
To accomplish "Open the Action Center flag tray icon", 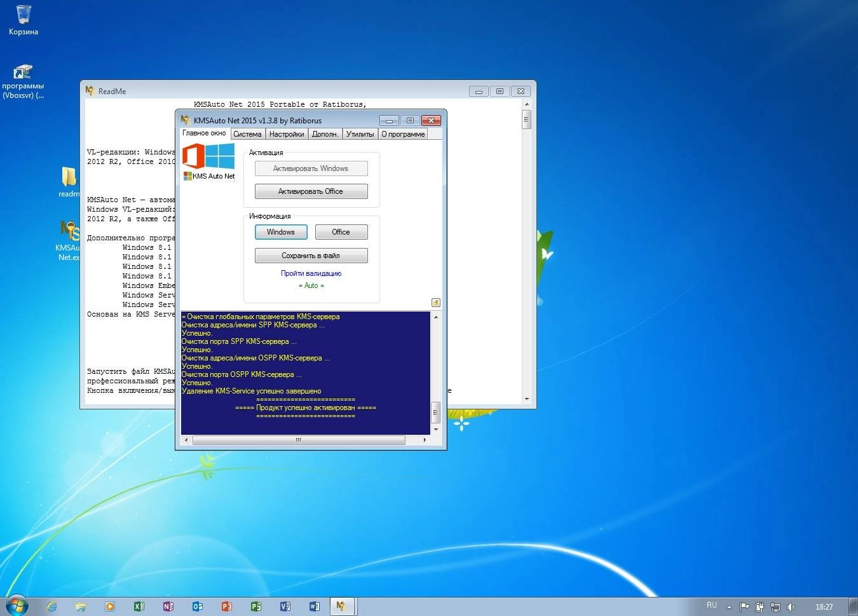I will pyautogui.click(x=744, y=606).
